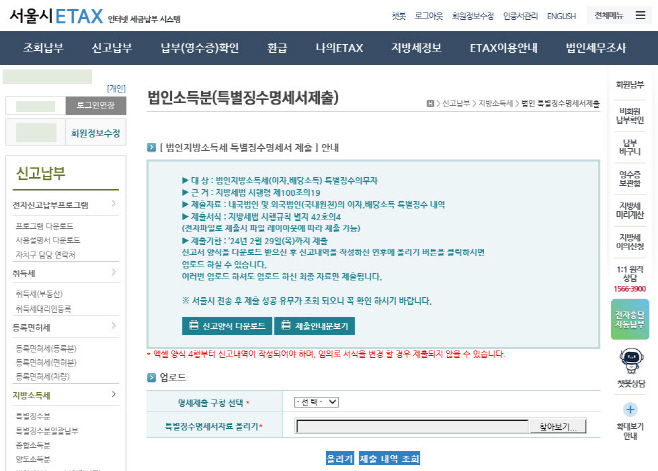
Task: Open the 지방세 미리계산 quick menu item
Action: click(x=630, y=210)
